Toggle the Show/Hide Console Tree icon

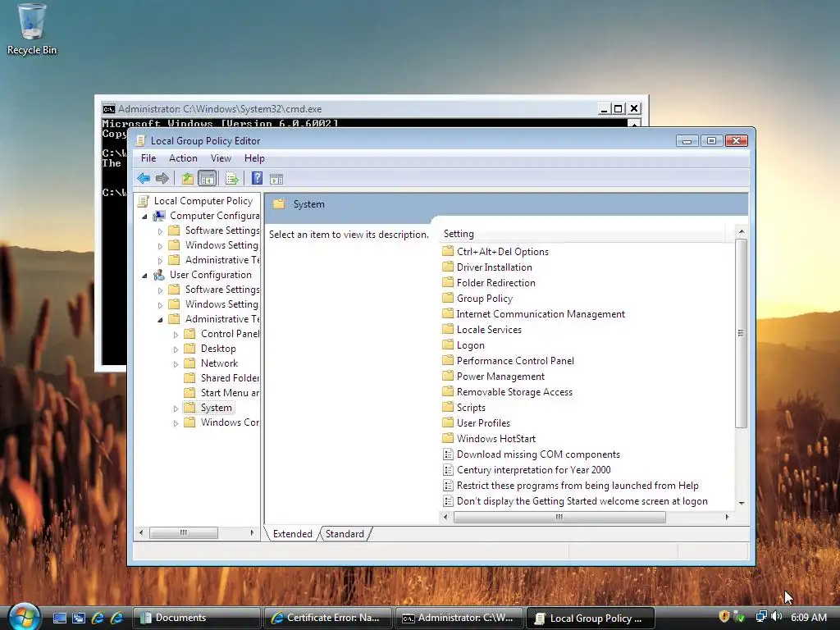pyautogui.click(x=207, y=178)
